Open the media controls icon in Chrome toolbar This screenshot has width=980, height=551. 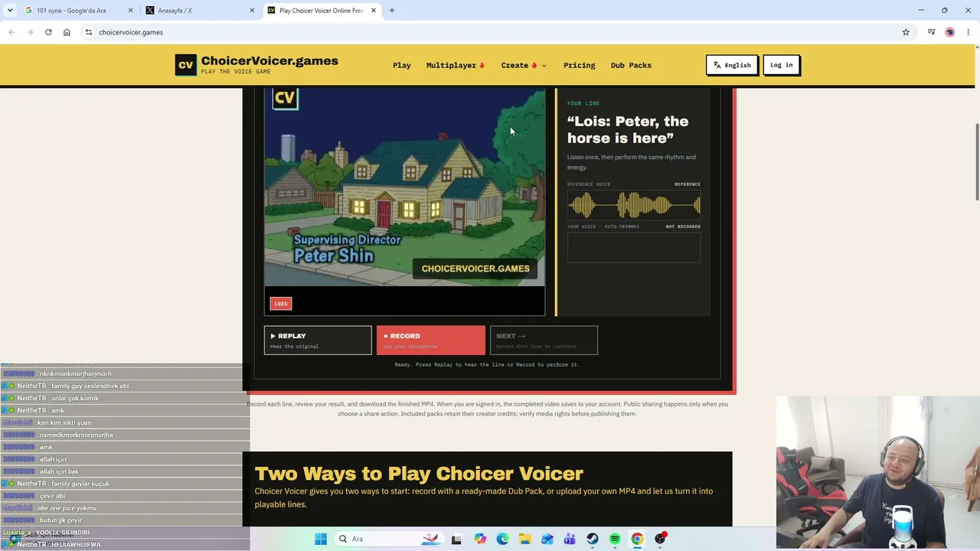tap(931, 32)
